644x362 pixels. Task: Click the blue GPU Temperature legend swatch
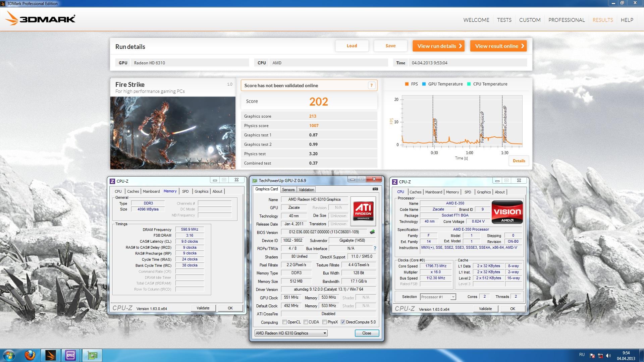[x=424, y=84]
